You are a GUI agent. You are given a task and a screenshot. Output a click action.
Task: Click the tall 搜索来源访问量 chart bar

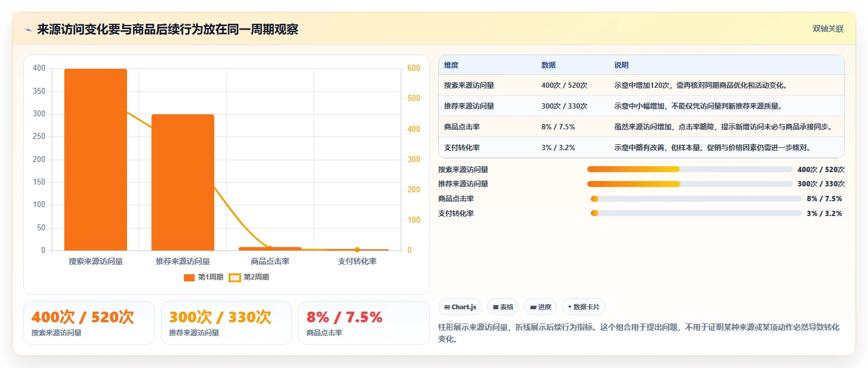(x=96, y=160)
